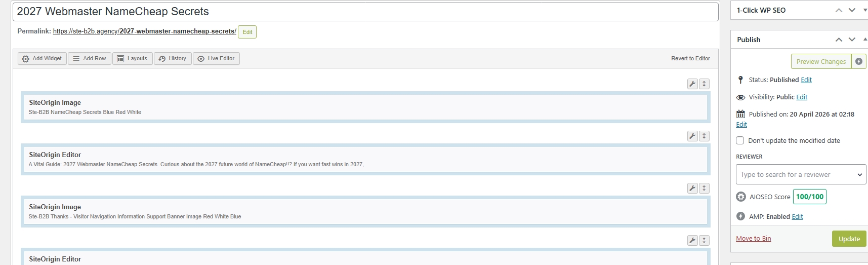Viewport: 868px width, 265px height.
Task: Select Ste-B2B Thanks banner image widget
Action: tap(365, 211)
